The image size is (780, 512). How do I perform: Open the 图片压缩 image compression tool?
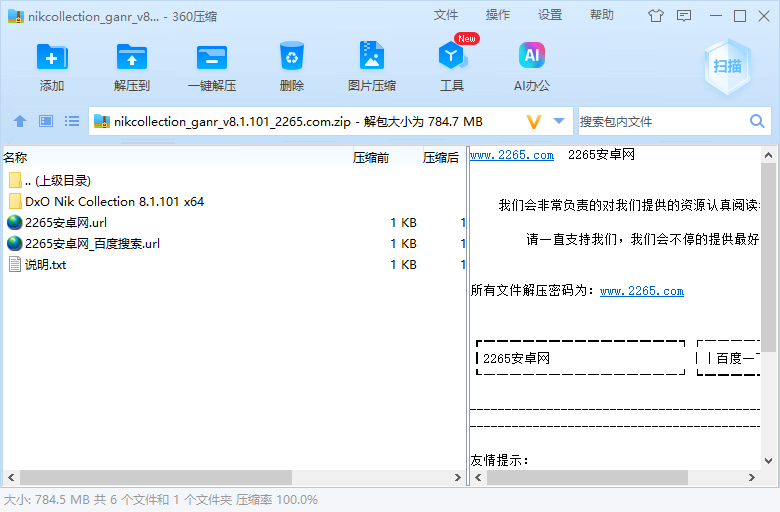coord(372,55)
